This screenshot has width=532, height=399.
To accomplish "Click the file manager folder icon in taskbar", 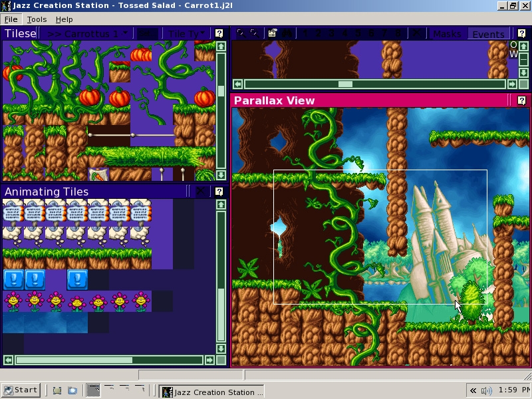I will [x=72, y=390].
